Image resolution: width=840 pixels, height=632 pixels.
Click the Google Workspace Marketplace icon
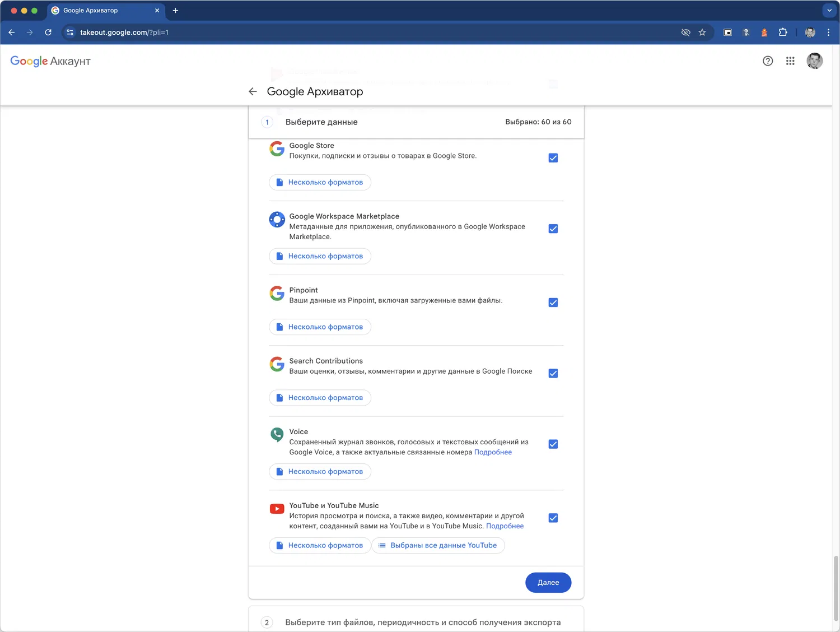click(x=277, y=220)
